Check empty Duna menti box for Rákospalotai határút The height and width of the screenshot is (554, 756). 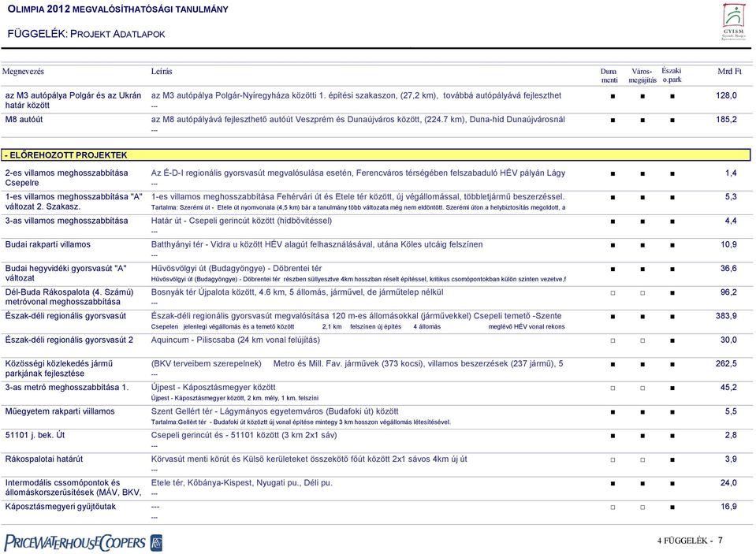click(613, 460)
